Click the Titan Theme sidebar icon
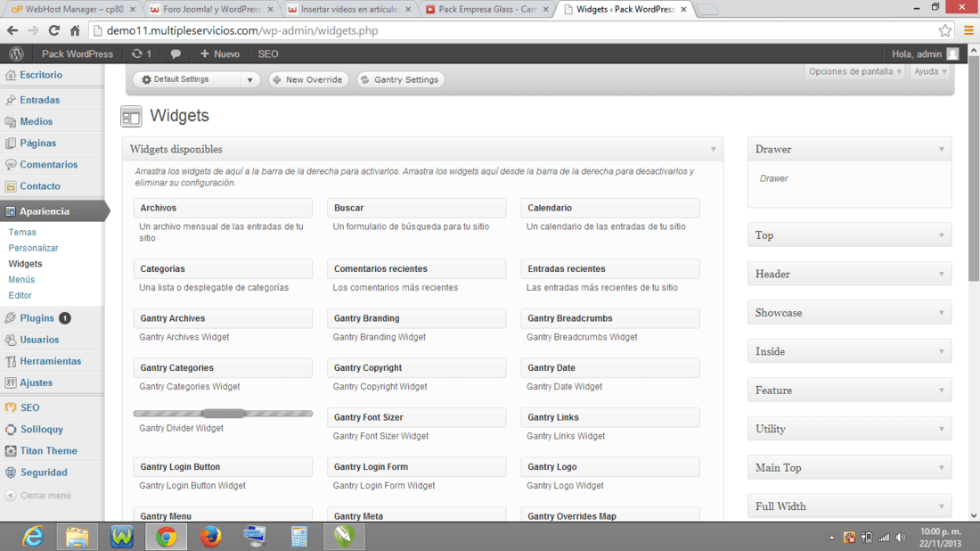Image resolution: width=980 pixels, height=551 pixels. point(11,451)
